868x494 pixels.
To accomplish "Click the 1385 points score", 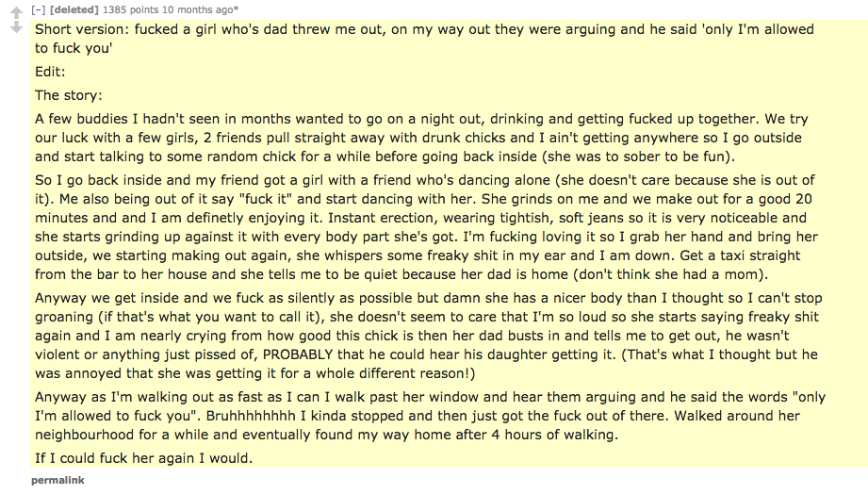I will click(x=129, y=9).
